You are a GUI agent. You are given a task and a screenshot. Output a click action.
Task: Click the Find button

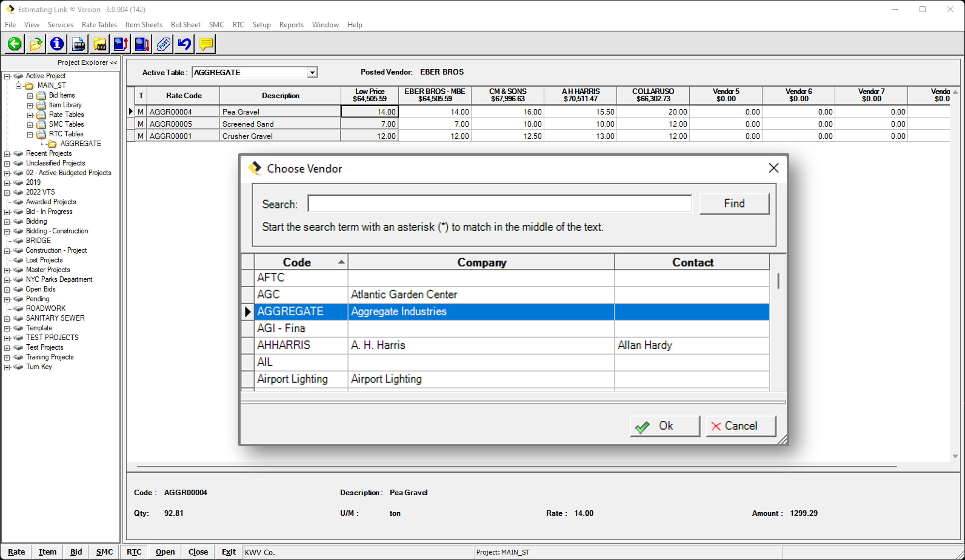tap(734, 204)
